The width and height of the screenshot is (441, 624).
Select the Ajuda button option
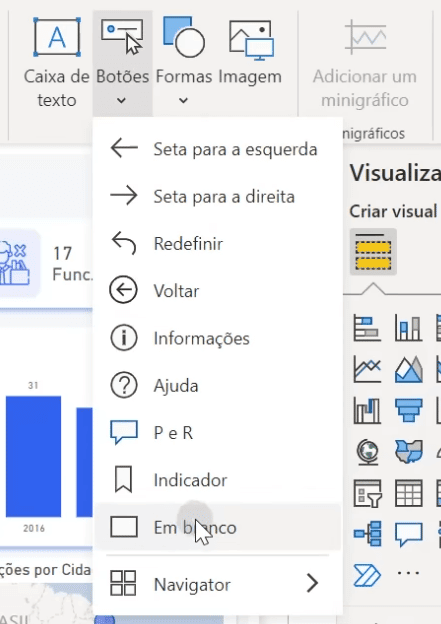[217, 386]
